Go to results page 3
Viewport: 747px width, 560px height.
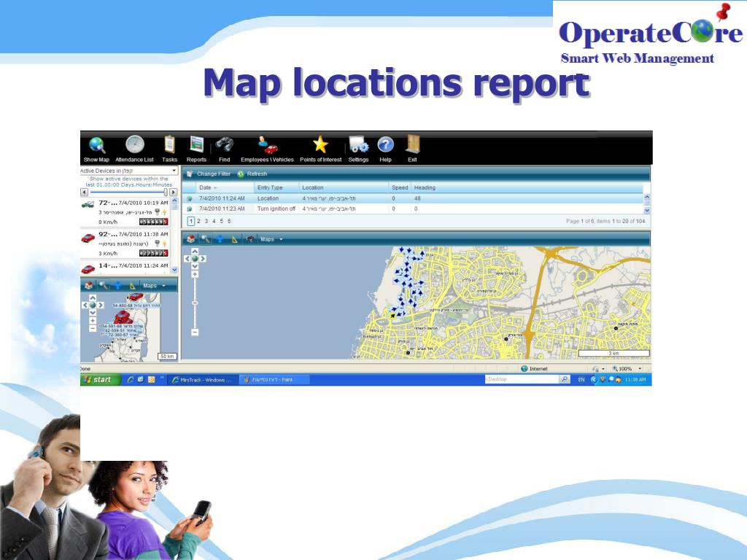pyautogui.click(x=206, y=222)
